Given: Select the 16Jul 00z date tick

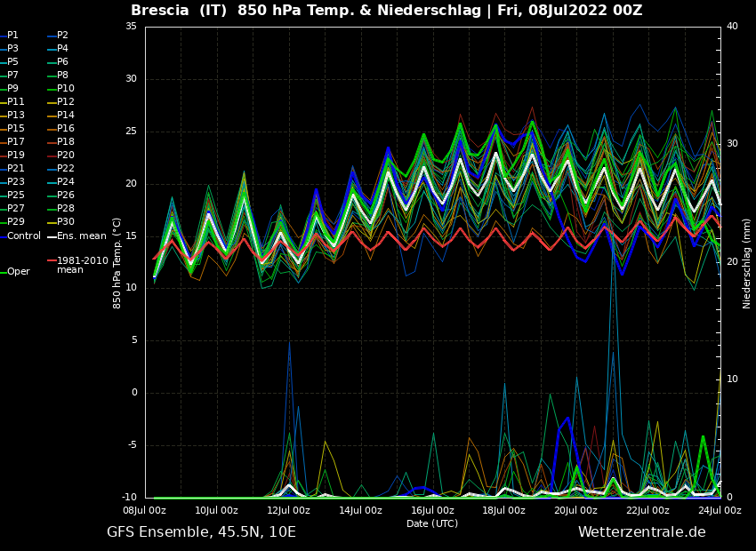Looking at the screenshot, I should pos(432,511).
